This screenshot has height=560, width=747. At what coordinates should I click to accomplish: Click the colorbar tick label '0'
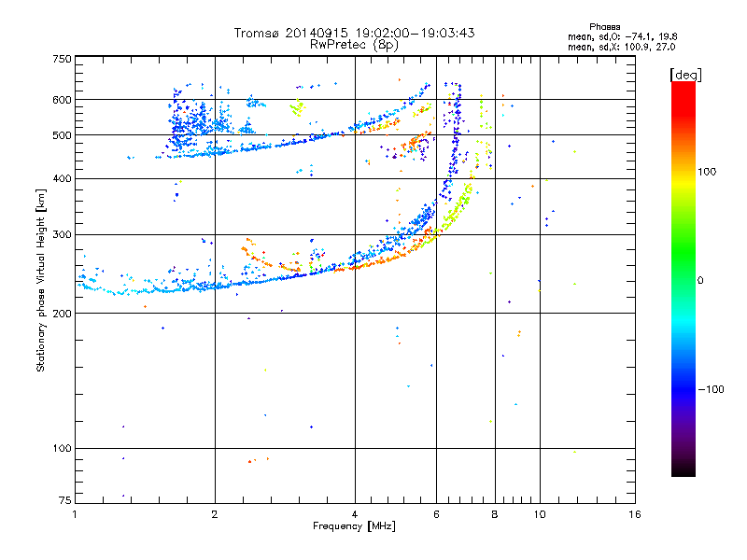point(700,280)
